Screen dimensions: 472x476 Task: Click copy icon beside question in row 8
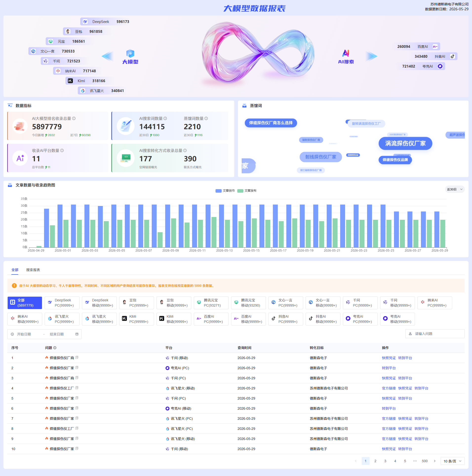[x=77, y=428]
